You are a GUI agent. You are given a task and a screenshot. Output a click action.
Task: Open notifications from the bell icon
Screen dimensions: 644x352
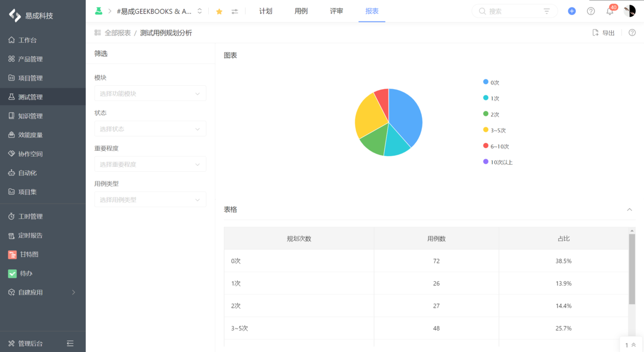point(610,11)
